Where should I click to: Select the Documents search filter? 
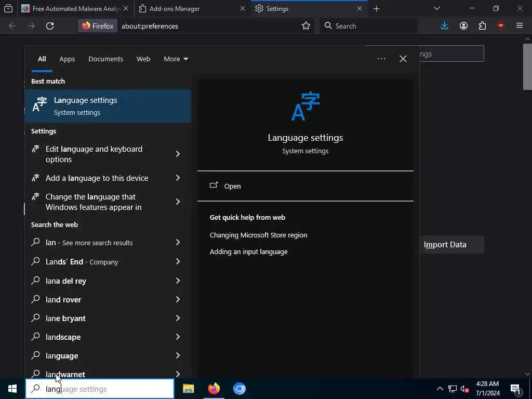105,59
